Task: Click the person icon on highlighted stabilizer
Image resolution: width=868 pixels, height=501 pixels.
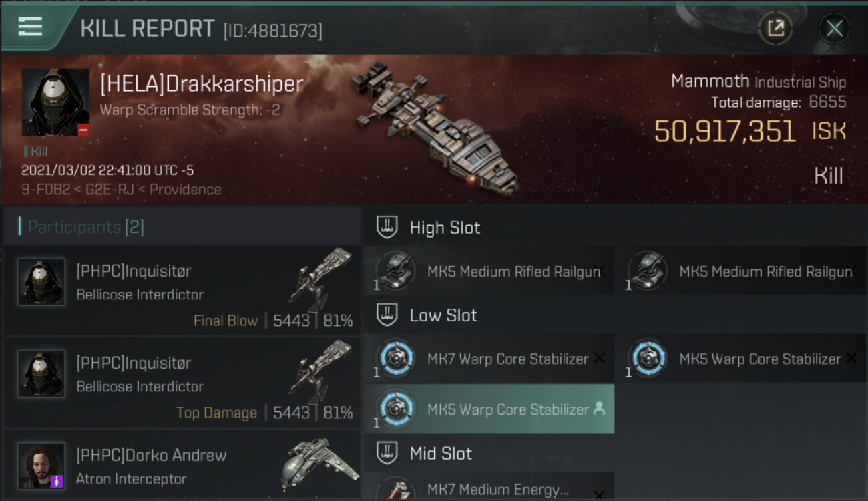Action: pos(599,409)
